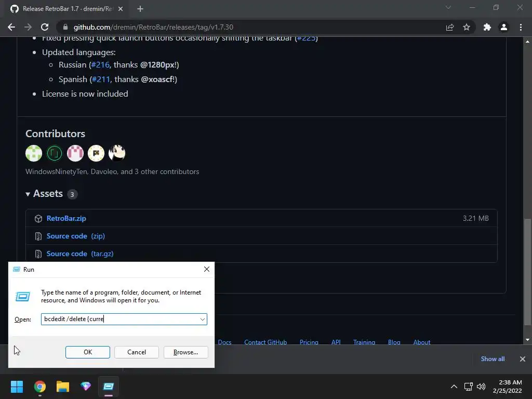Open the @xoascf user mention
This screenshot has width=532, height=399.
point(157,79)
